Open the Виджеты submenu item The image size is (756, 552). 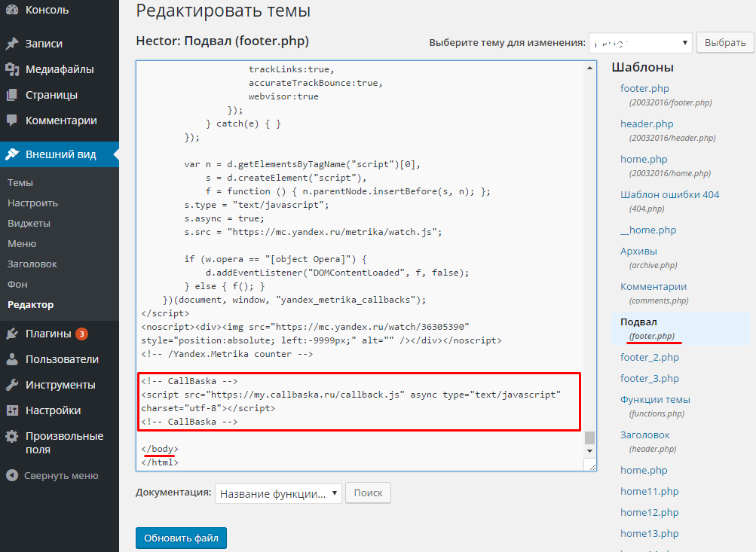[x=29, y=223]
